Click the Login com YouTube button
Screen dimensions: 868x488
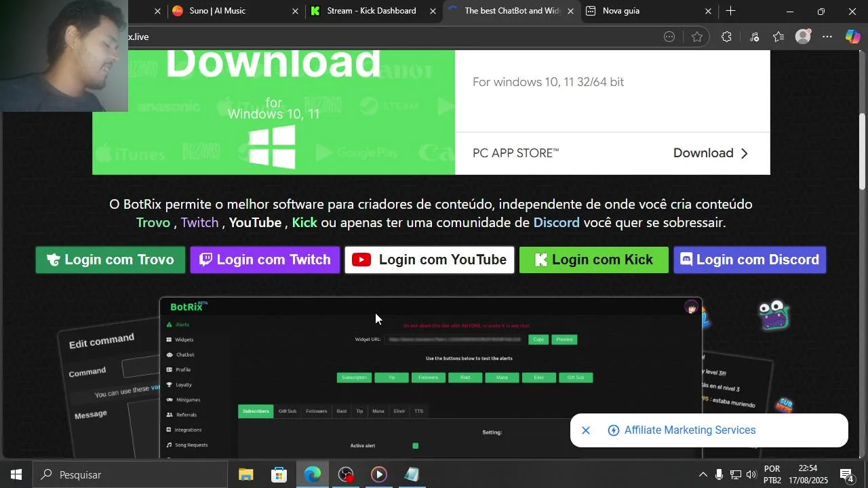429,260
